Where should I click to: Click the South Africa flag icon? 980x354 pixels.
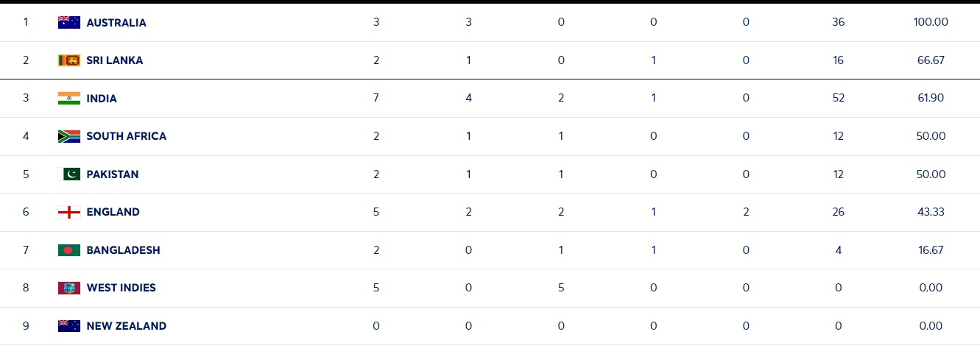click(68, 136)
